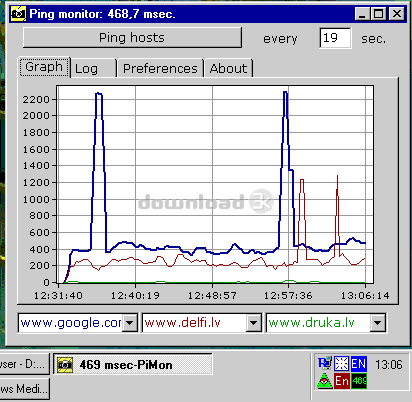Expand the www.google.com host dropdown
The width and height of the screenshot is (412, 402).
pos(130,323)
